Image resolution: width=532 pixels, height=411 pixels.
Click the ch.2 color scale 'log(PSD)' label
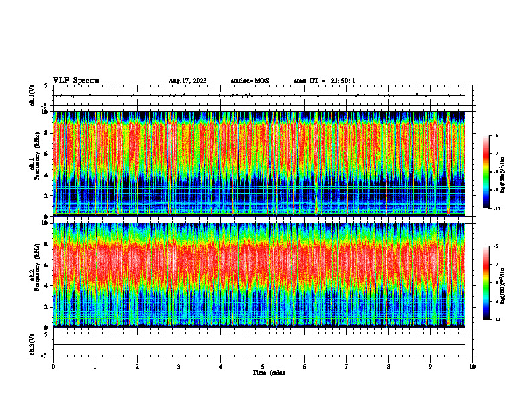(x=503, y=286)
